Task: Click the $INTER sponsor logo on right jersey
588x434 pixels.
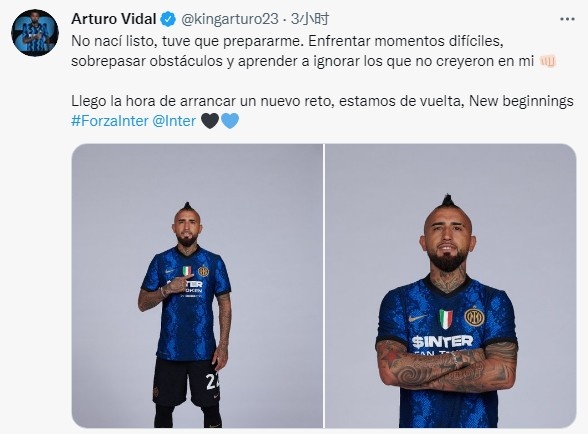Action: tap(442, 341)
